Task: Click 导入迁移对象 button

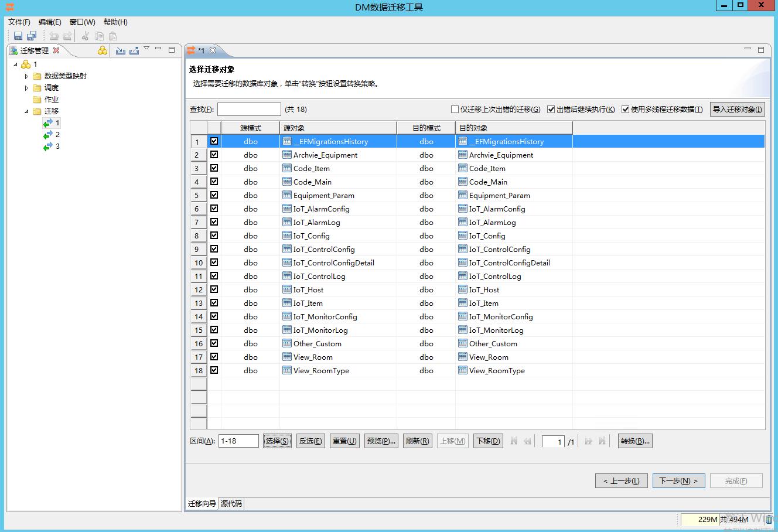Action: (738, 109)
